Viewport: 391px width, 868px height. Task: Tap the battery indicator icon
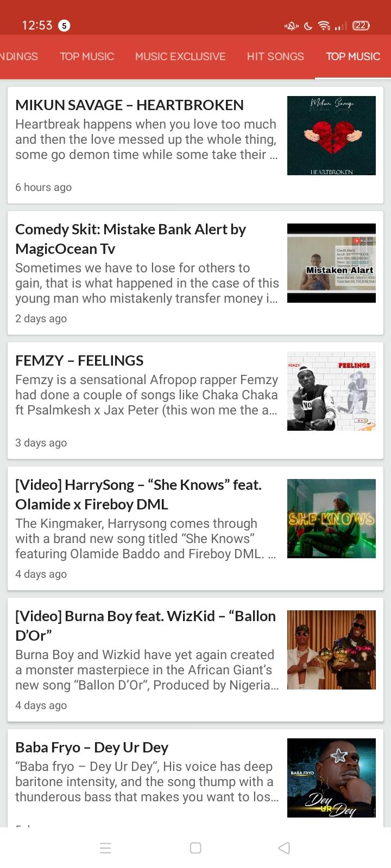(361, 25)
